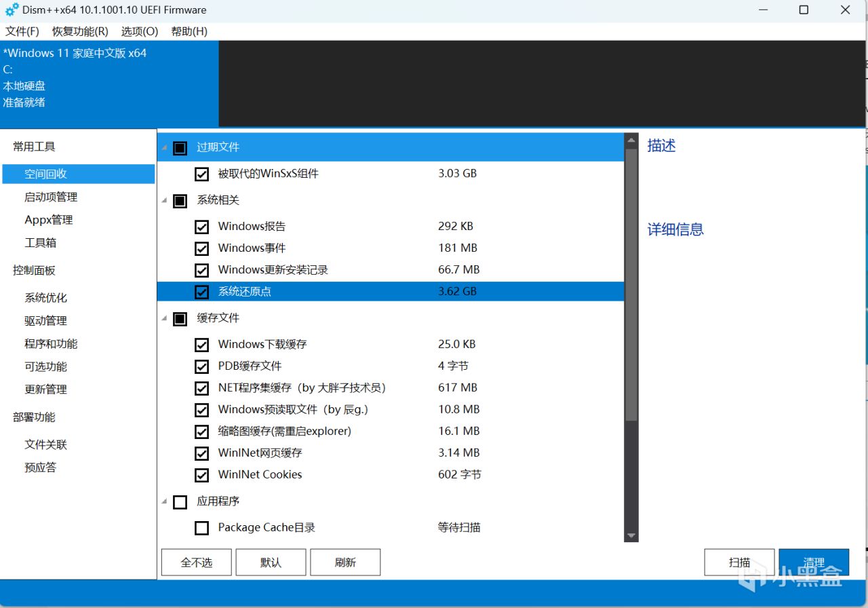
Task: Toggle the 过期文件 group checkbox
Action: pos(180,148)
